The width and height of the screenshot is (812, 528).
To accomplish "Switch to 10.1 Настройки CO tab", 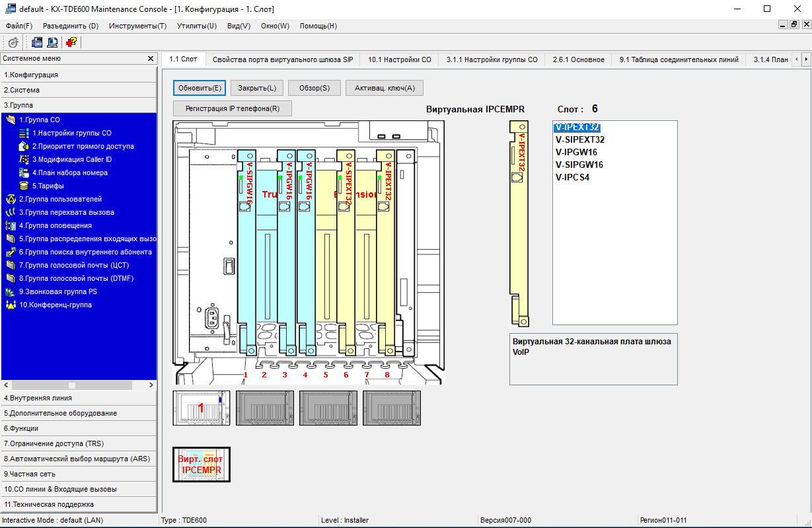I will (399, 59).
